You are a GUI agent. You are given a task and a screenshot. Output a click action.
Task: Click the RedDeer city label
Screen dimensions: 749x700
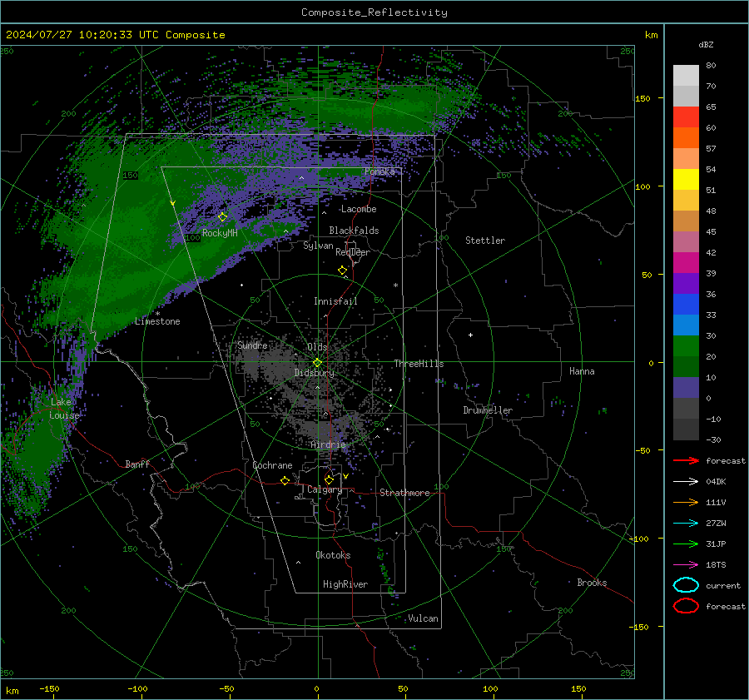(353, 252)
